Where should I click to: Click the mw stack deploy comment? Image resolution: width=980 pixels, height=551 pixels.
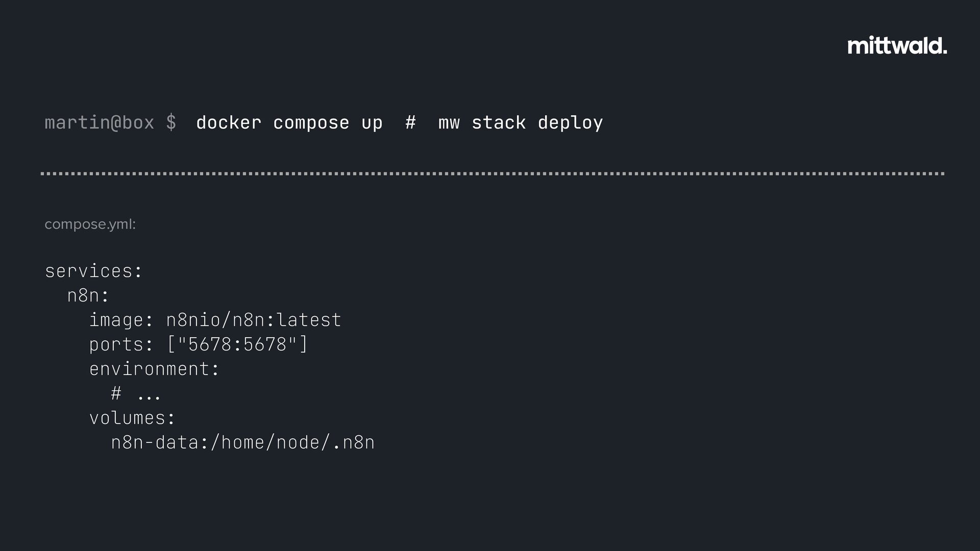(x=521, y=123)
